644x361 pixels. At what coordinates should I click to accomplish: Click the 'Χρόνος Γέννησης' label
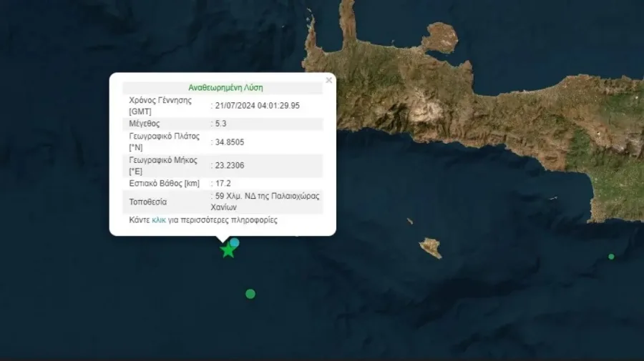pos(160,100)
